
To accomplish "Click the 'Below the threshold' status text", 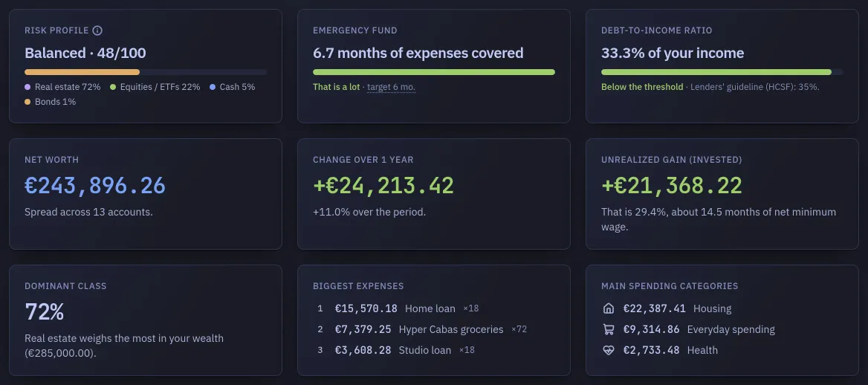I will click(642, 87).
